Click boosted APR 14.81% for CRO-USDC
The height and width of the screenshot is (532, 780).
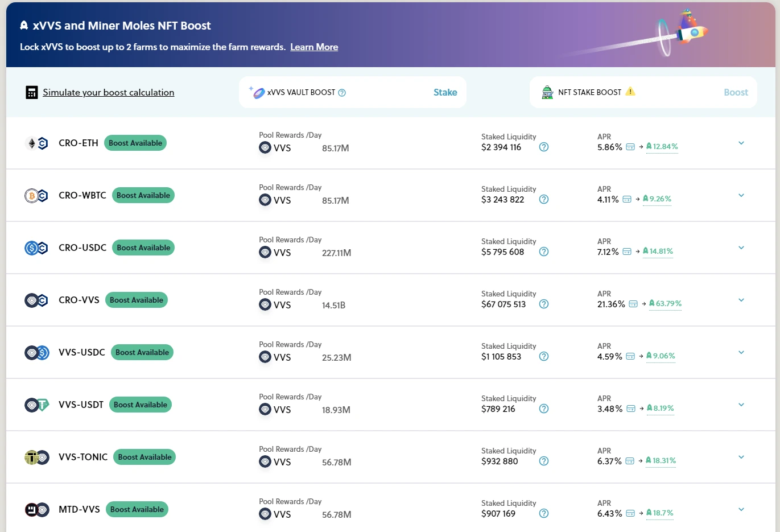(x=658, y=251)
